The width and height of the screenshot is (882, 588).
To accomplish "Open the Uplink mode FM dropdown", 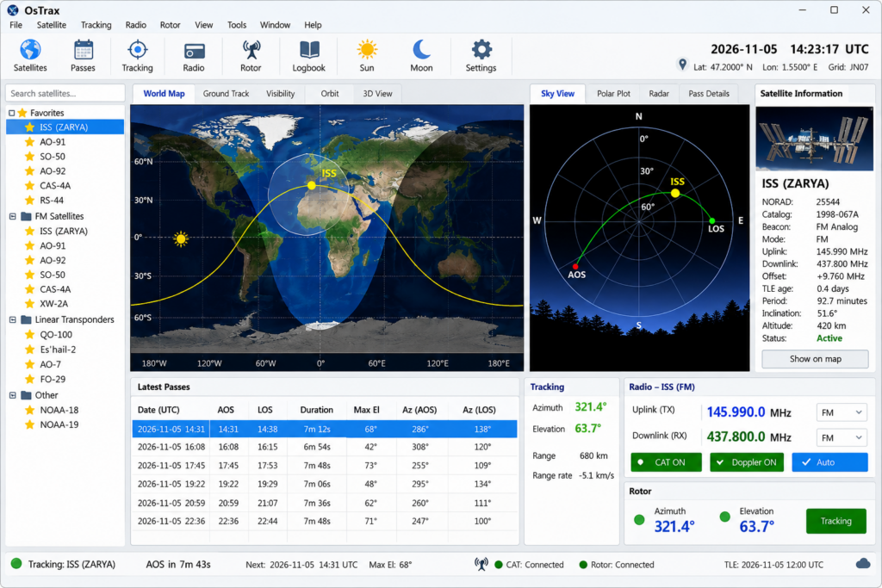I will pyautogui.click(x=842, y=412).
